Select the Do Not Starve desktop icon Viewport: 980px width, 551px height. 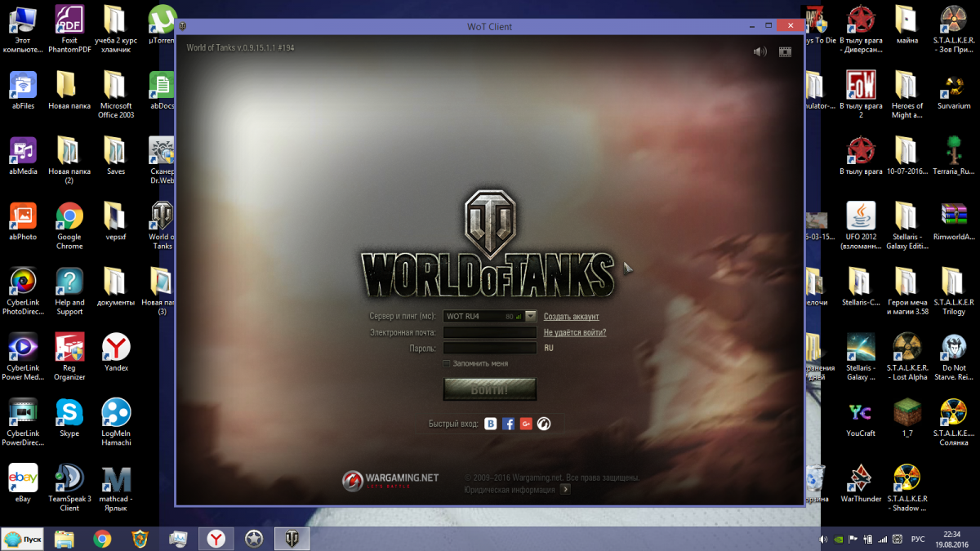954,356
